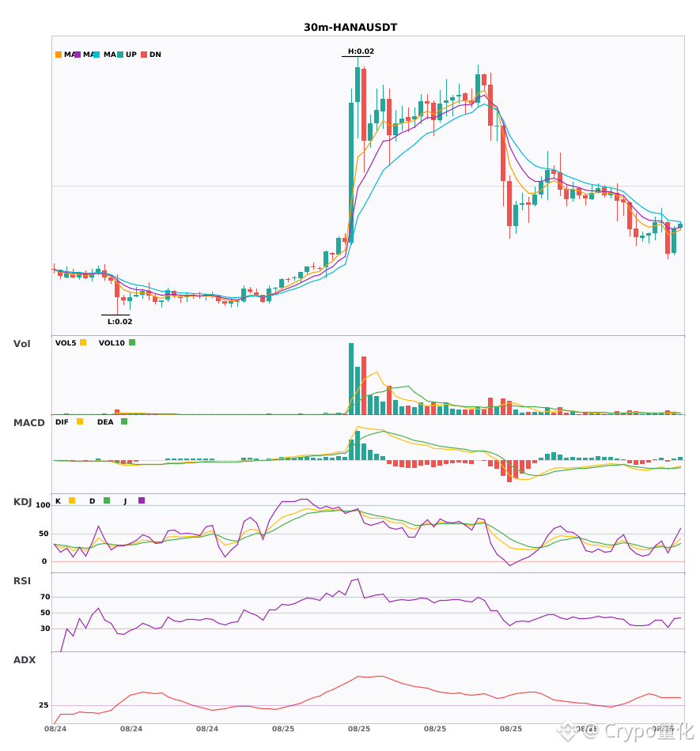The width and height of the screenshot is (700, 751).
Task: Click the red DN legend swatch
Action: click(144, 55)
